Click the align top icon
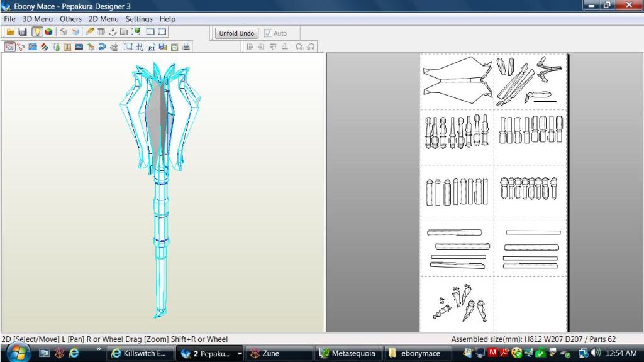The width and height of the screenshot is (644, 362). (273, 47)
